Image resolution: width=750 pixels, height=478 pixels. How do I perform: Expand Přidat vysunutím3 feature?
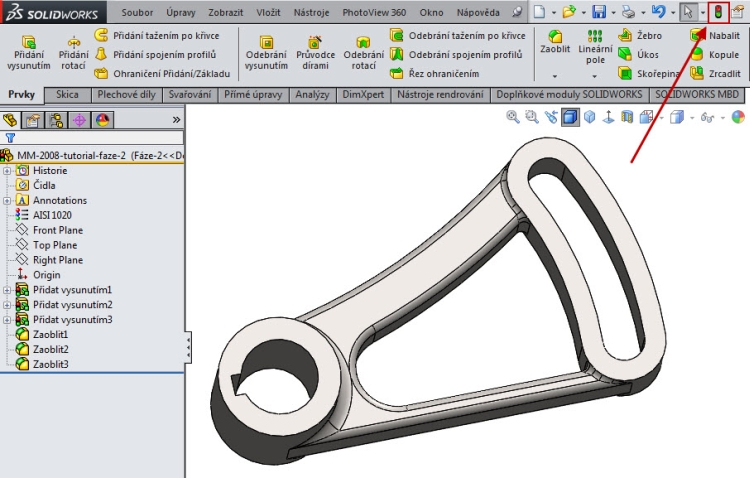[x=7, y=320]
